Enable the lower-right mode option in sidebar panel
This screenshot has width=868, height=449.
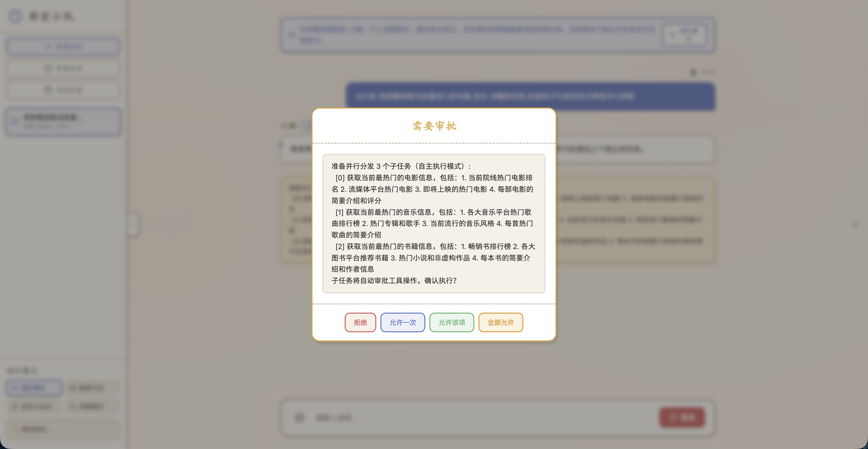click(92, 406)
